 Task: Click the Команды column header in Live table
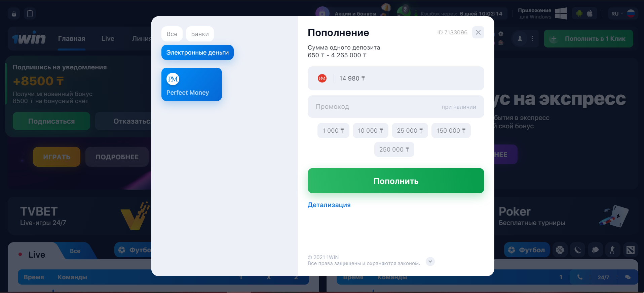pos(72,277)
